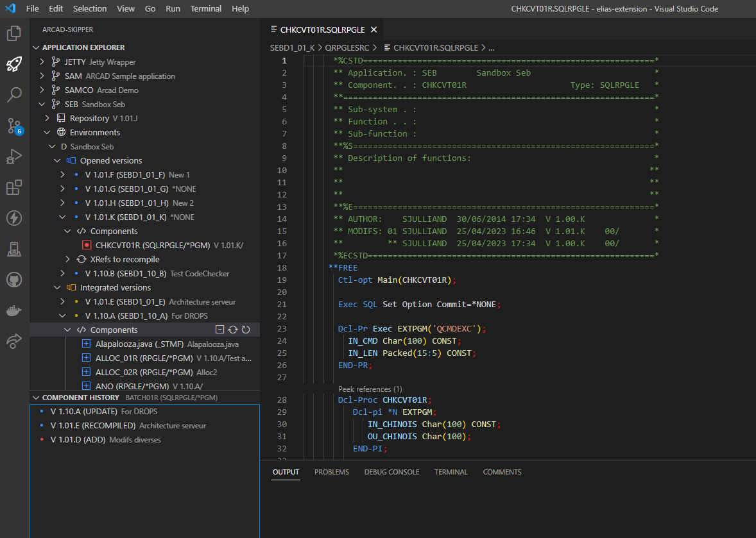Click the collapse-all icon on Components row
The image size is (756, 538).
[220, 330]
